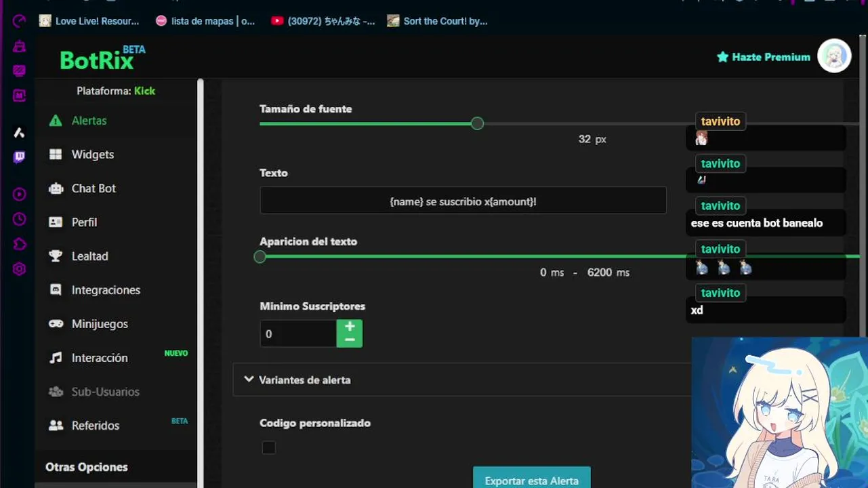This screenshot has height=488, width=868.
Task: Click the sidebar vertical scrollbar
Action: tap(200, 283)
